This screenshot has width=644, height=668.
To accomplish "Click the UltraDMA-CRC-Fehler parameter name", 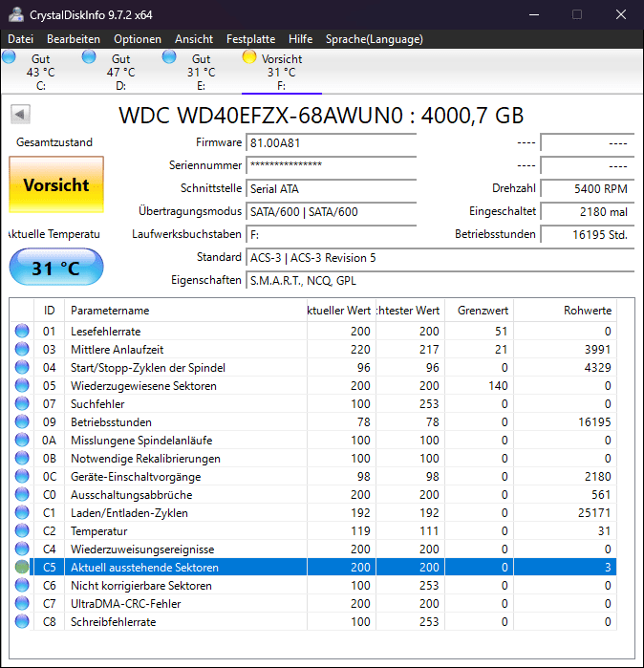I will (126, 604).
